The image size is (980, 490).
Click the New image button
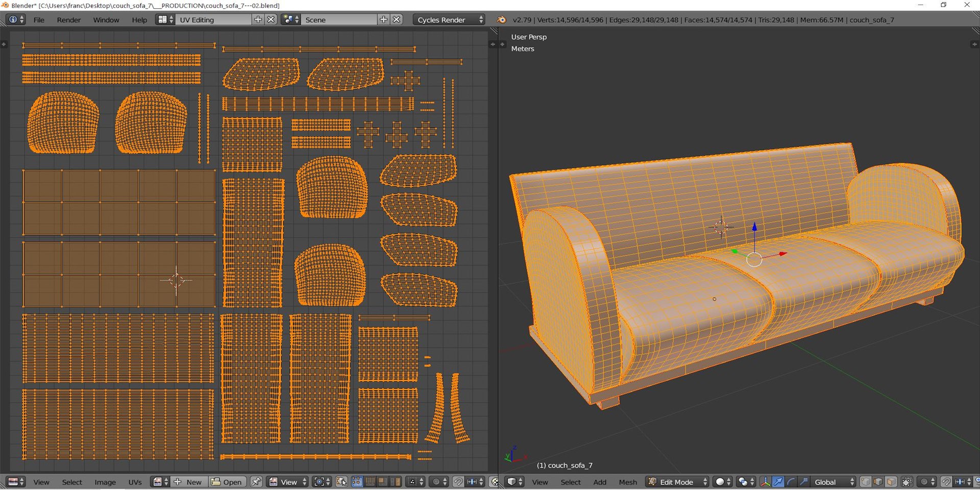(189, 482)
